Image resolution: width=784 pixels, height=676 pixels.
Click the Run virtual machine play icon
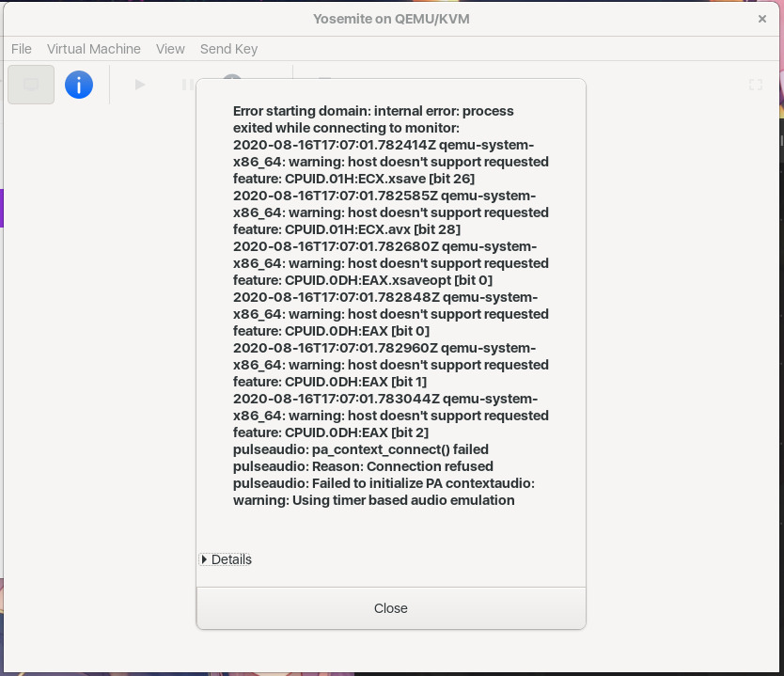coord(140,85)
